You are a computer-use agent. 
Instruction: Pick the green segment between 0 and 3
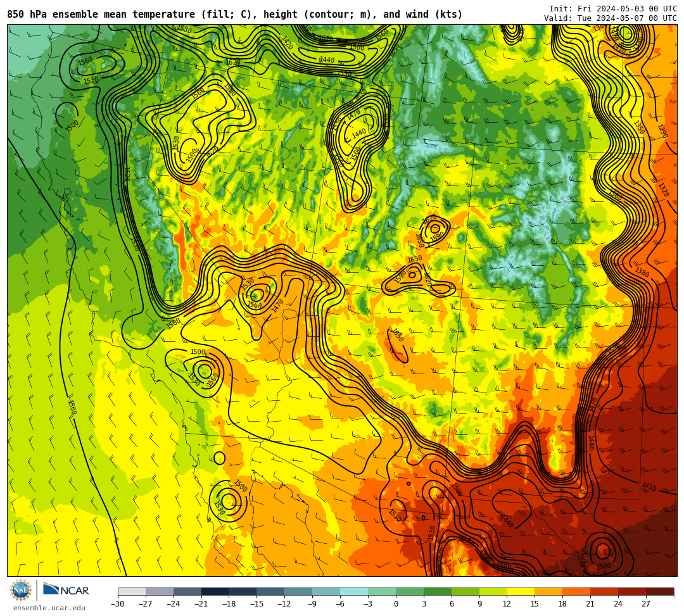[x=410, y=591]
